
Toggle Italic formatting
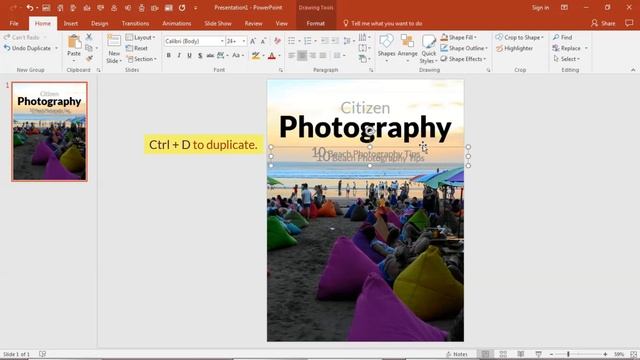click(x=179, y=55)
